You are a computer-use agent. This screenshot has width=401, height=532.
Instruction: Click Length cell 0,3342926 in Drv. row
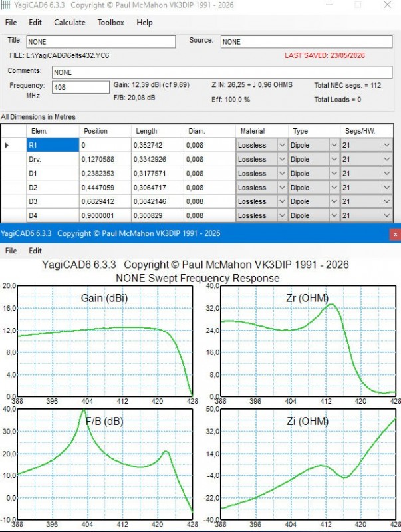pyautogui.click(x=158, y=160)
